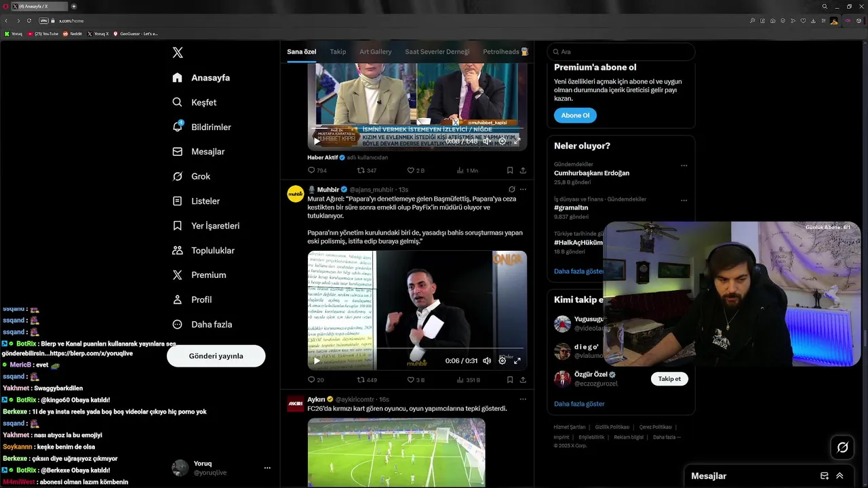Share the Muhbir post
This screenshot has height=488, width=868.
(523, 380)
